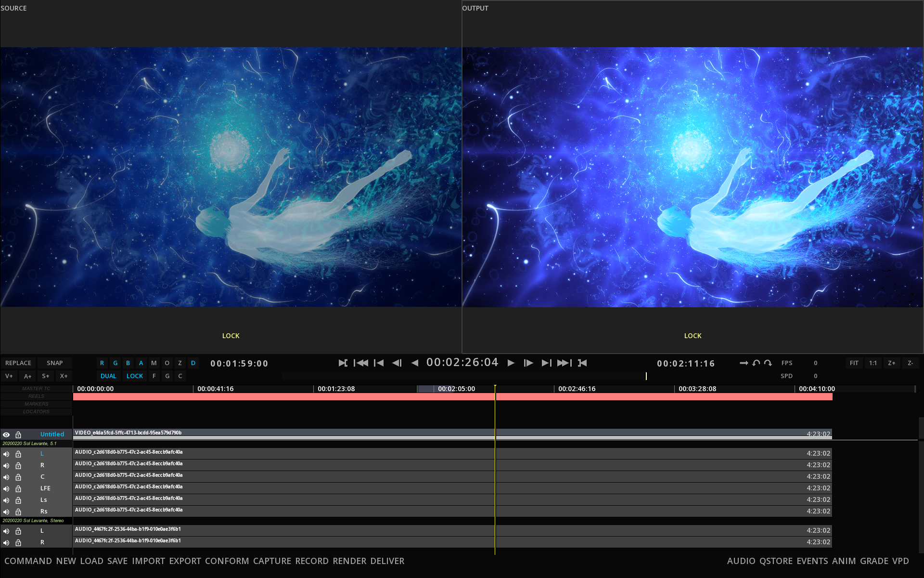The width and height of the screenshot is (924, 578).
Task: Lock the Untitled video track
Action: [18, 434]
